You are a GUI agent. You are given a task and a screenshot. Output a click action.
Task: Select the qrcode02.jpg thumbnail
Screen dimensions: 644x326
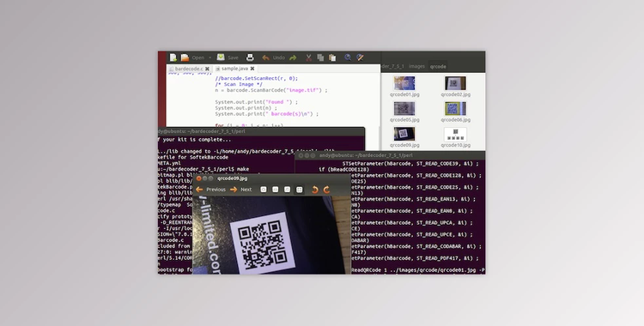pyautogui.click(x=455, y=83)
